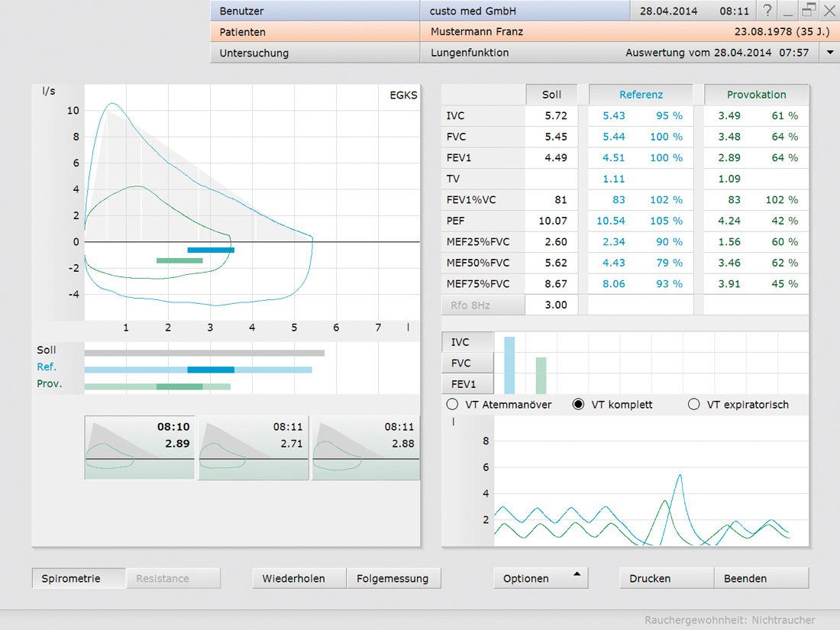Switch to the Resistance tab
This screenshot has height=630, width=840.
173,578
